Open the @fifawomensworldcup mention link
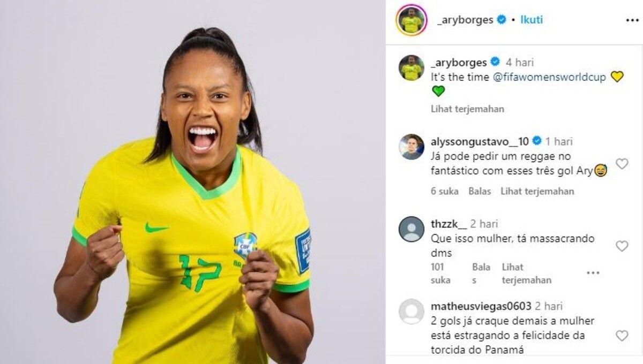Screen dimensions: 643x364 (549, 77)
